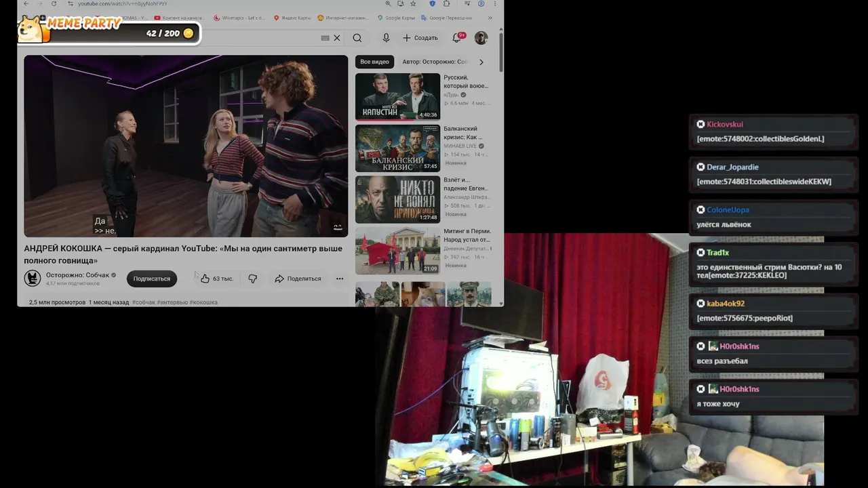Show next filter chips with the arrow

click(481, 62)
